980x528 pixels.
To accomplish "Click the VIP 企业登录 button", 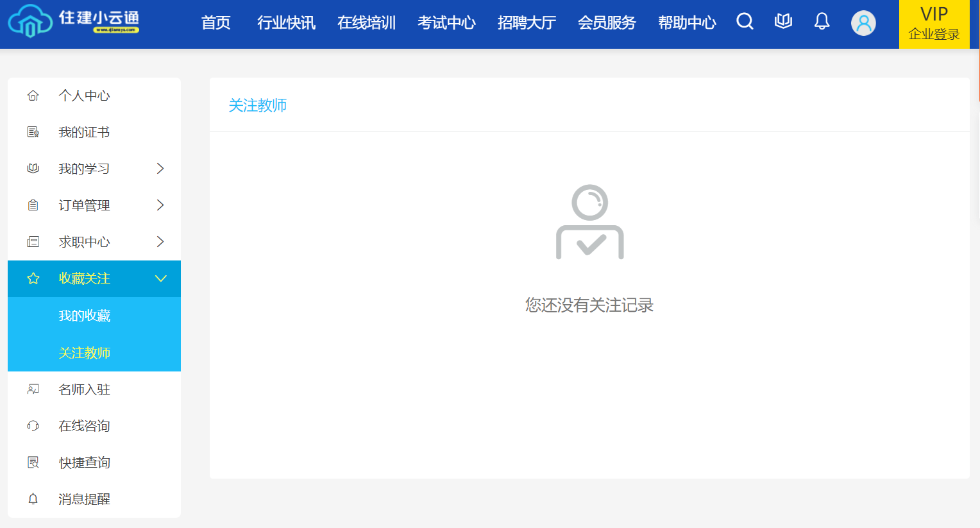I will click(934, 24).
